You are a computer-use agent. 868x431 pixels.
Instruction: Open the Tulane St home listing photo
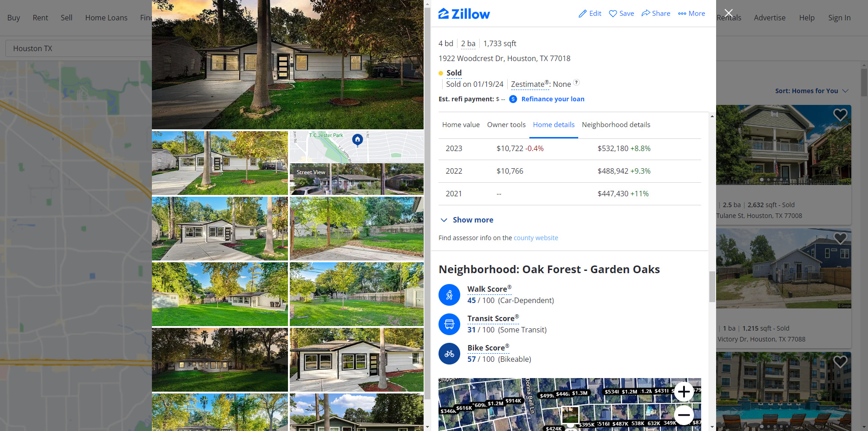pyautogui.click(x=783, y=145)
